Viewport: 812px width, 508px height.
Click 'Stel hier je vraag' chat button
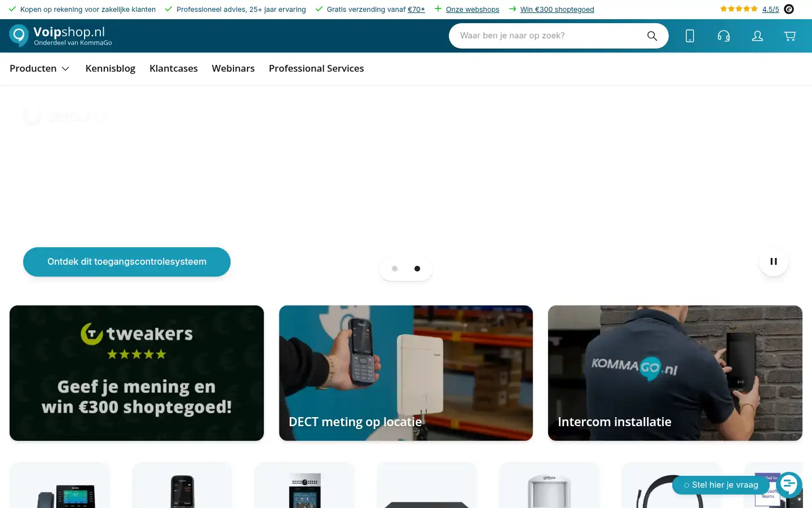(x=721, y=485)
